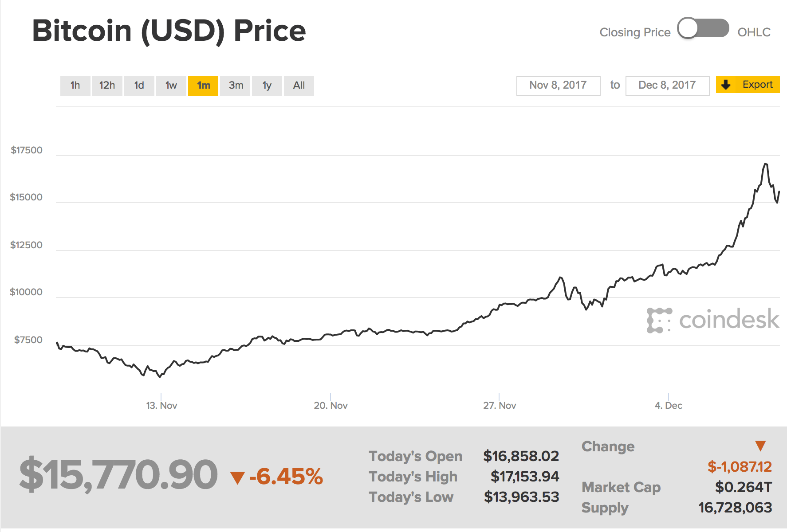
Task: Click the Export button
Action: 748,85
